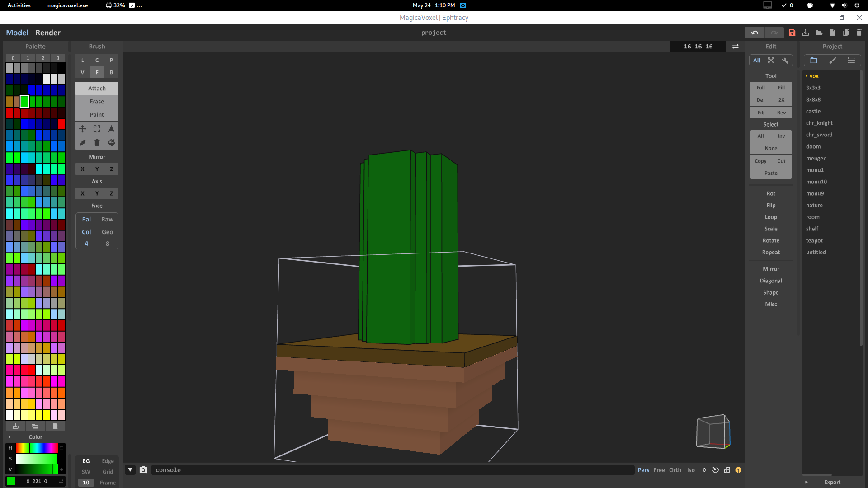Open the wrench tab in Edit panel
The height and width of the screenshot is (488, 868).
[x=785, y=60]
